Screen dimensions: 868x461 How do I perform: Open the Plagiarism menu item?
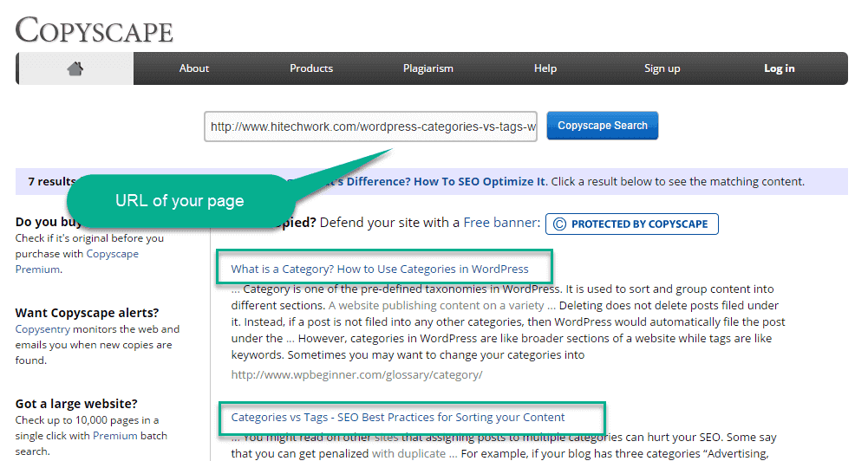pos(427,68)
